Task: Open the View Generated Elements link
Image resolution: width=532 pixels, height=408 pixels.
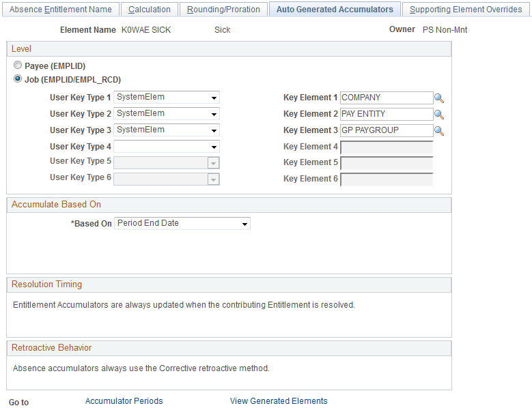Action: 279,401
